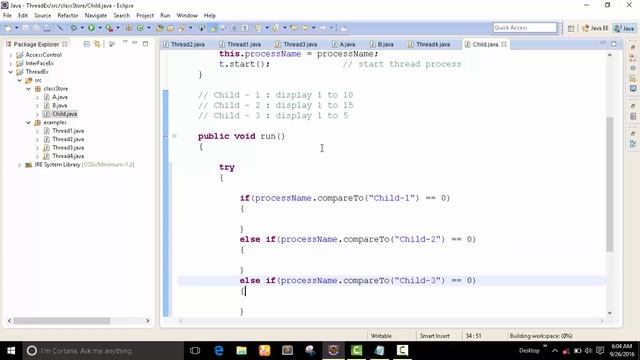Launch Microsoft Edge from the taskbar
The width and height of the screenshot is (640, 360).
tap(219, 351)
